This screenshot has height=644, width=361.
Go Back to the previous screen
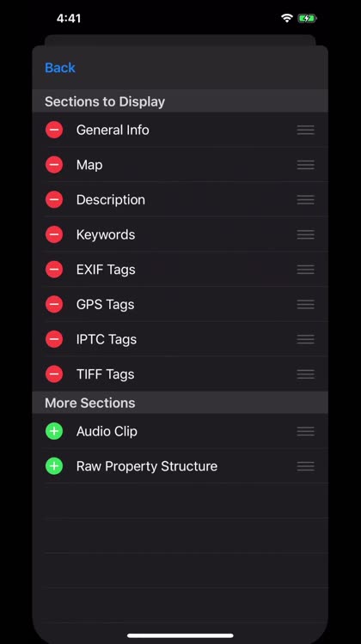point(60,67)
